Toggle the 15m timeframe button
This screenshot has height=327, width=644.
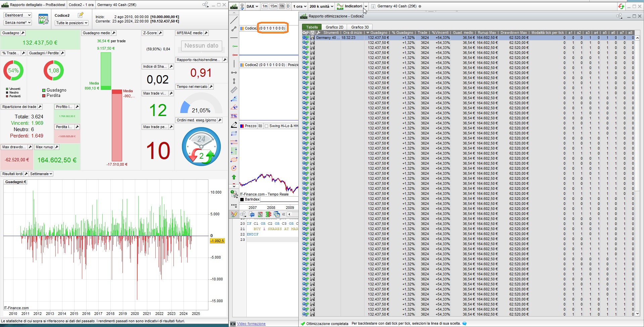click(274, 6)
